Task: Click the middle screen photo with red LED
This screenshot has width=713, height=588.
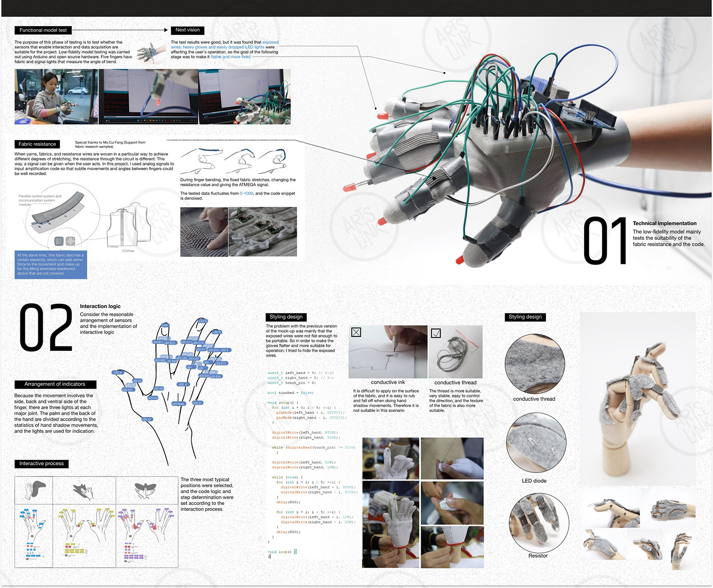Action: pyautogui.click(x=148, y=96)
